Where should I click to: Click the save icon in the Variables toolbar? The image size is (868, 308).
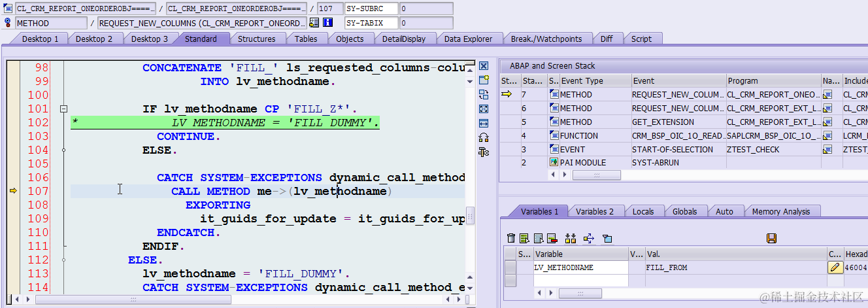tap(771, 238)
